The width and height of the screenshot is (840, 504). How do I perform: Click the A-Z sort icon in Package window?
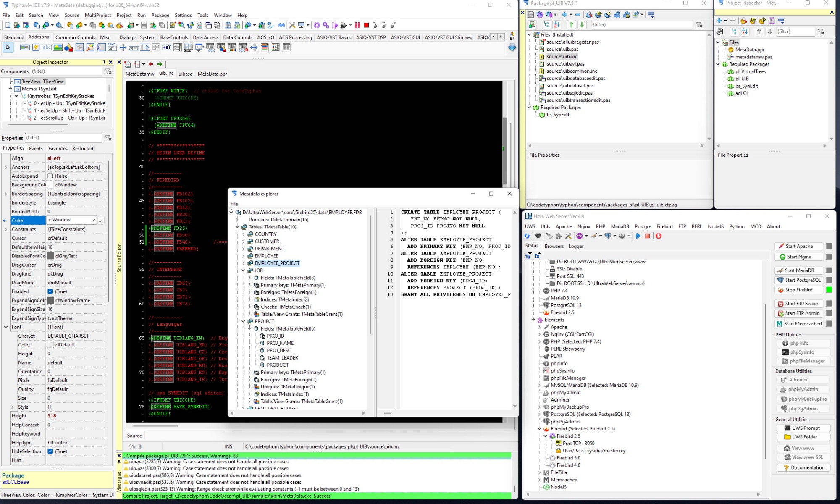(557, 25)
